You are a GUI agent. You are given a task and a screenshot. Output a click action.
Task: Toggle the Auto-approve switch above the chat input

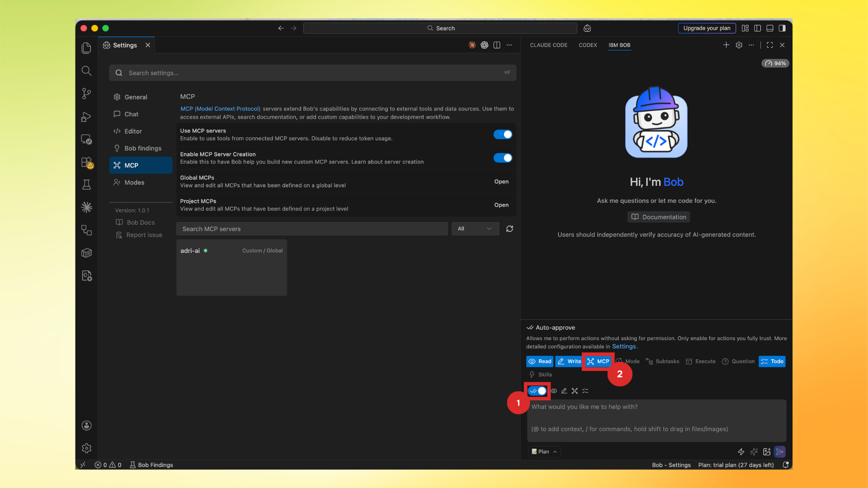click(537, 391)
